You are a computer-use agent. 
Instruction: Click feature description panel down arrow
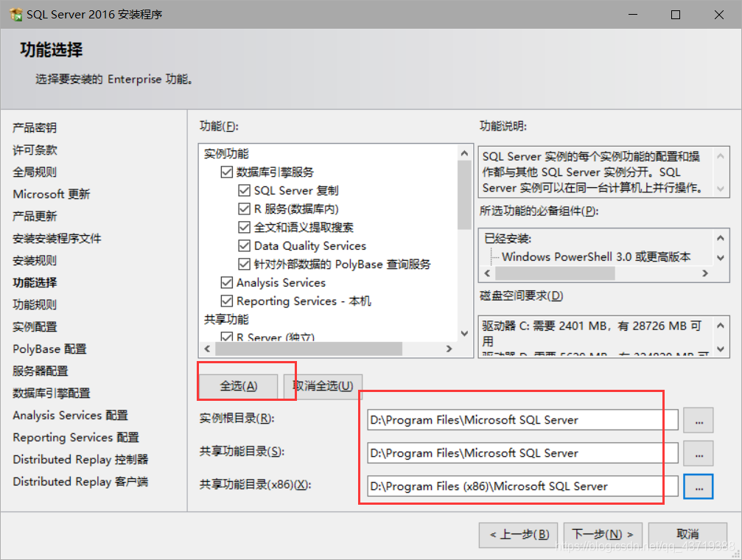[x=720, y=189]
